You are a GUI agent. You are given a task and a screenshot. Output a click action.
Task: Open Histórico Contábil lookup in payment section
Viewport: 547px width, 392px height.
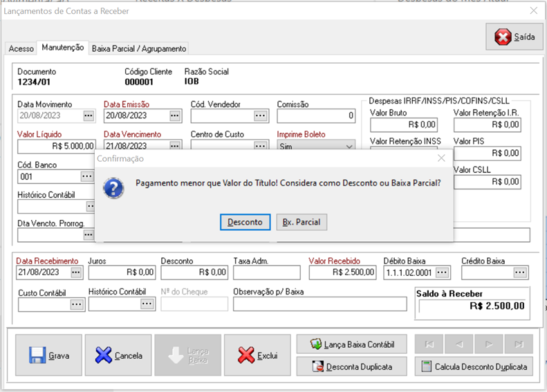(147, 304)
